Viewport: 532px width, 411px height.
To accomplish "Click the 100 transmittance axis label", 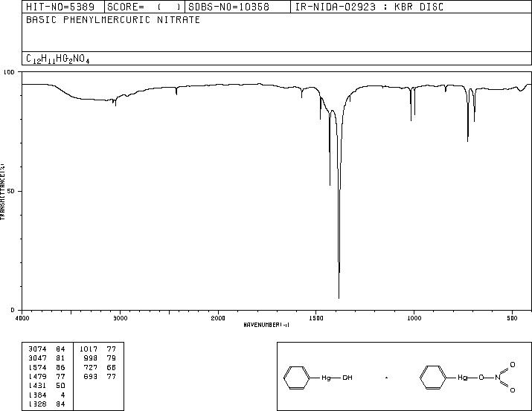I will (x=10, y=72).
